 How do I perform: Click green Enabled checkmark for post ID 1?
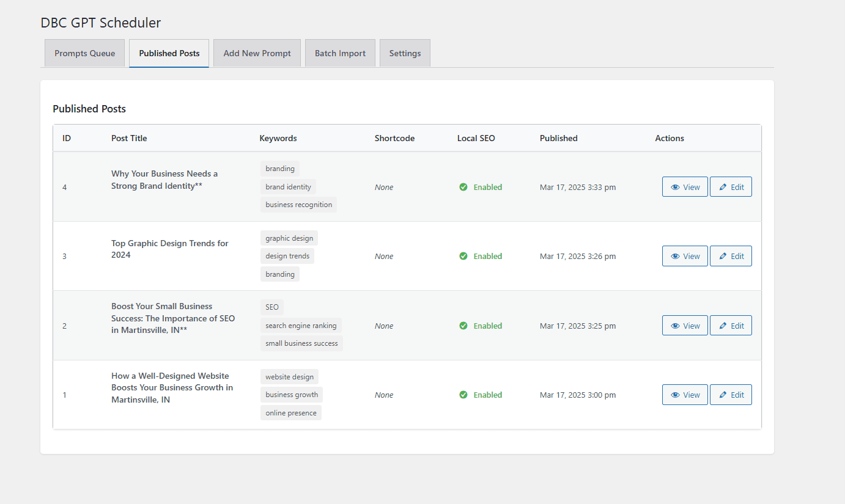[x=463, y=395]
